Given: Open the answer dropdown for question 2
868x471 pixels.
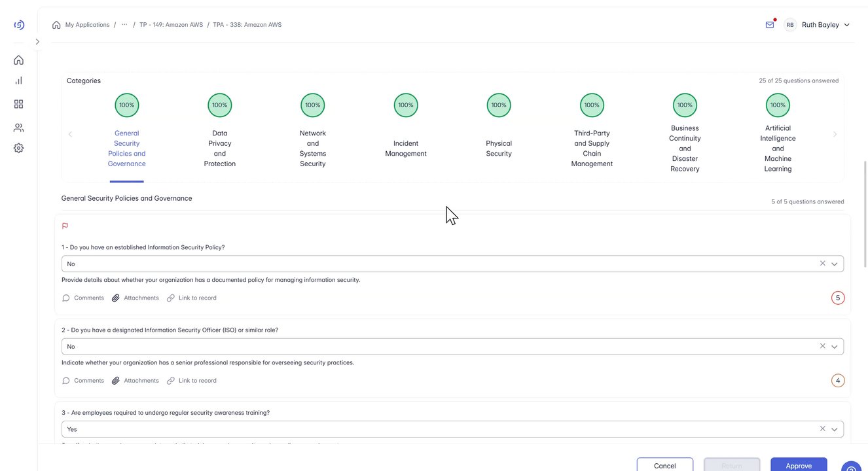Looking at the screenshot, I should pos(835,347).
